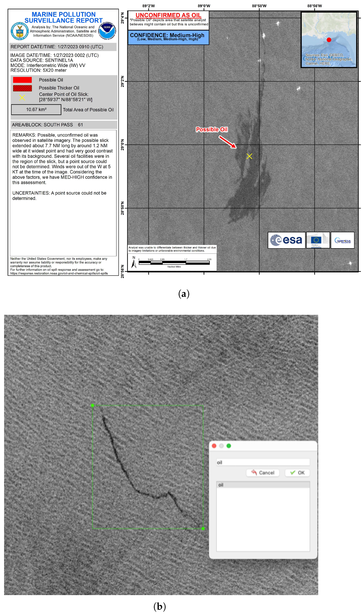Viewport: 364px width, 615px height.
Task: Click the Copernicus logo on the map
Action: click(342, 240)
